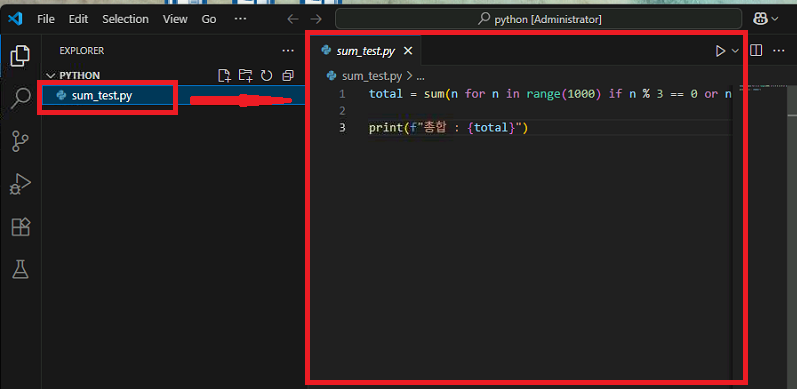Open the Extensions view
Screen dimensions: 797x389
(21, 227)
